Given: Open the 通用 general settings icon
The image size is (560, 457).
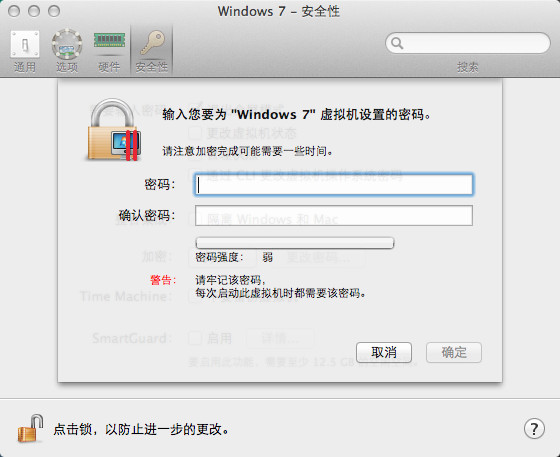Looking at the screenshot, I should coord(25,51).
